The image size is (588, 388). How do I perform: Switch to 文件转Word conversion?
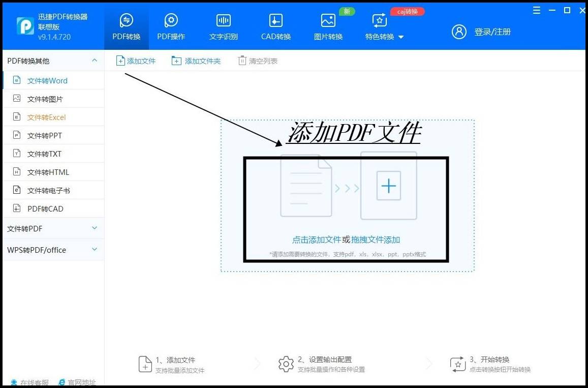47,80
